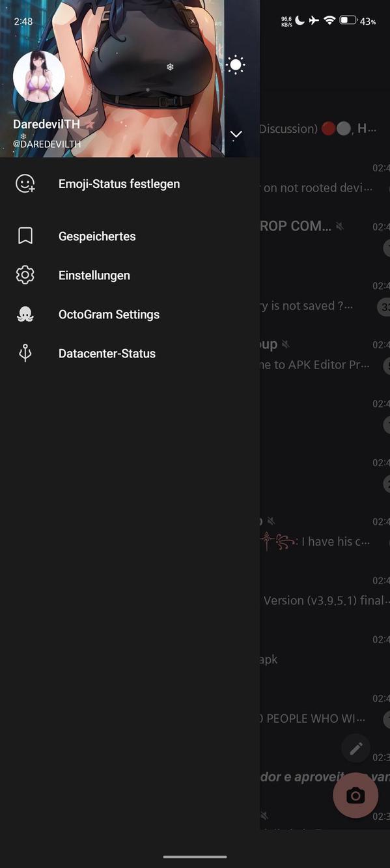Open the emoji-status smiley icon
This screenshot has height=868, width=390.
(x=25, y=184)
